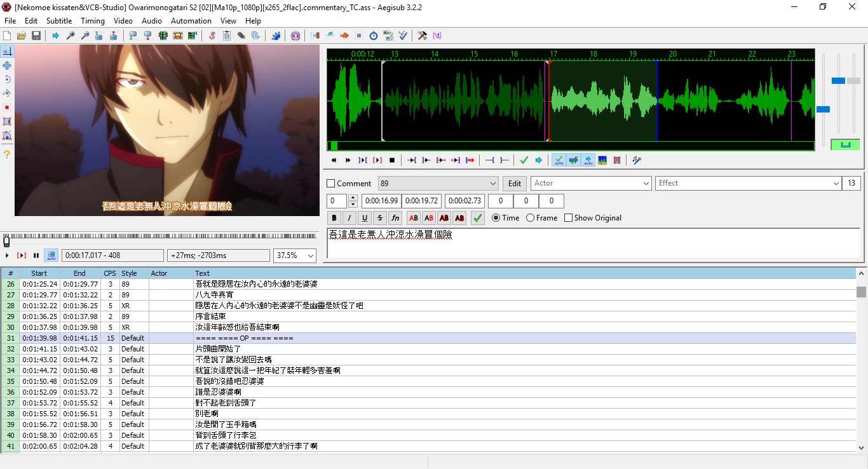Click the Edit style button
Viewport: 868px width, 469px height.
[515, 183]
